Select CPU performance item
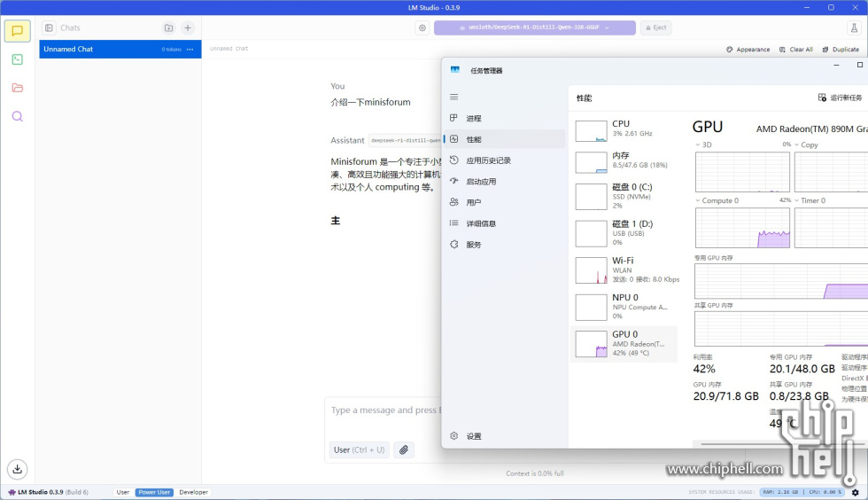The height and width of the screenshot is (500, 868). click(624, 129)
